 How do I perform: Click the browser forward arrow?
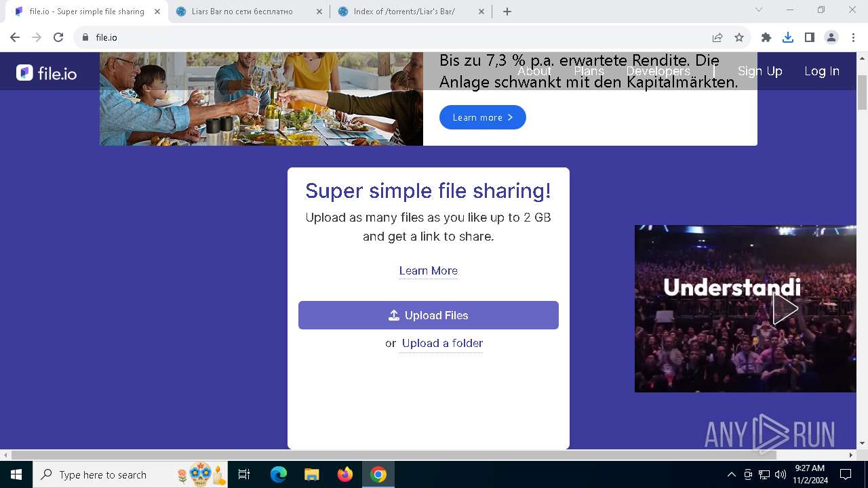37,37
